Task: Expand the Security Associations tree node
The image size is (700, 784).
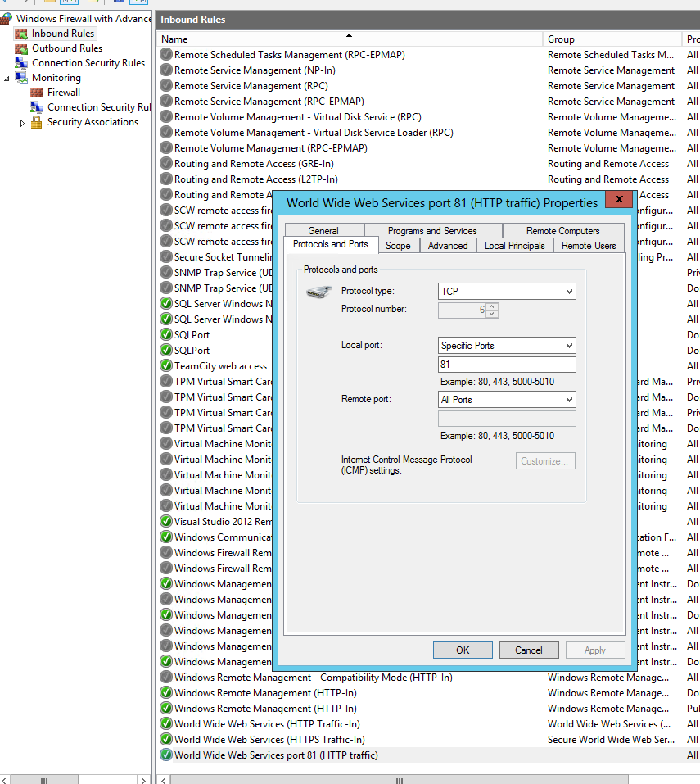Action: (23, 123)
